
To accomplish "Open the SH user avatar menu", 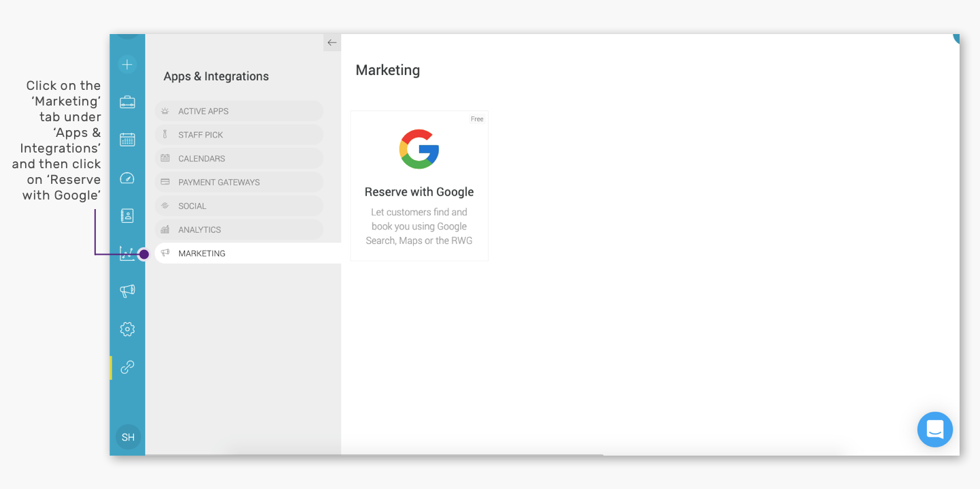I will [128, 437].
